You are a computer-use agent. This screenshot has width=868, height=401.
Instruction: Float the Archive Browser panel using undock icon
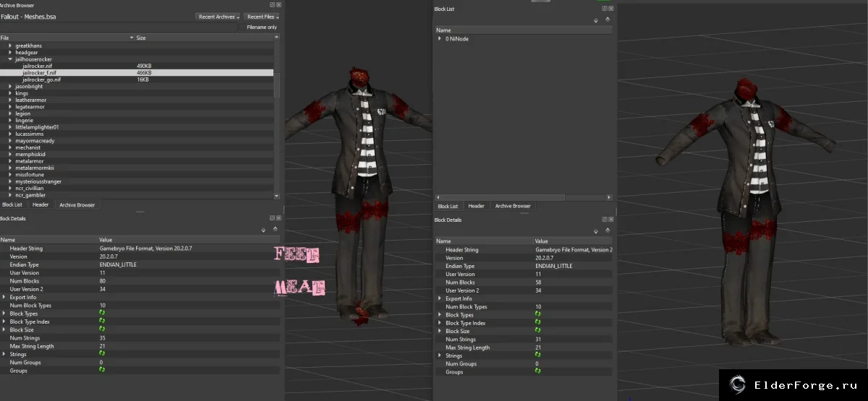[x=272, y=4]
